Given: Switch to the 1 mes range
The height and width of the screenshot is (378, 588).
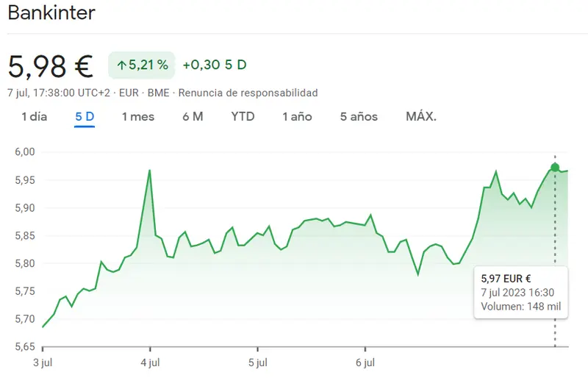Looking at the screenshot, I should pos(138,117).
